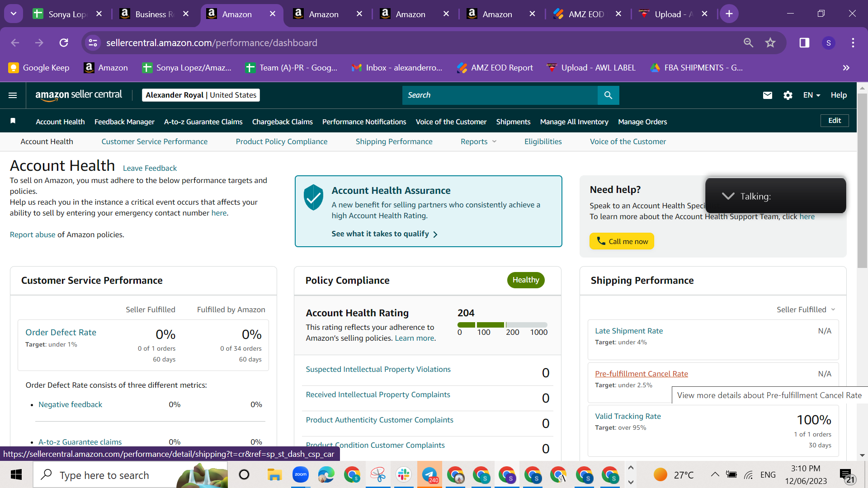Screen dimensions: 868x488
Task: Click the Amazon Seller Central logo
Action: [x=79, y=95]
